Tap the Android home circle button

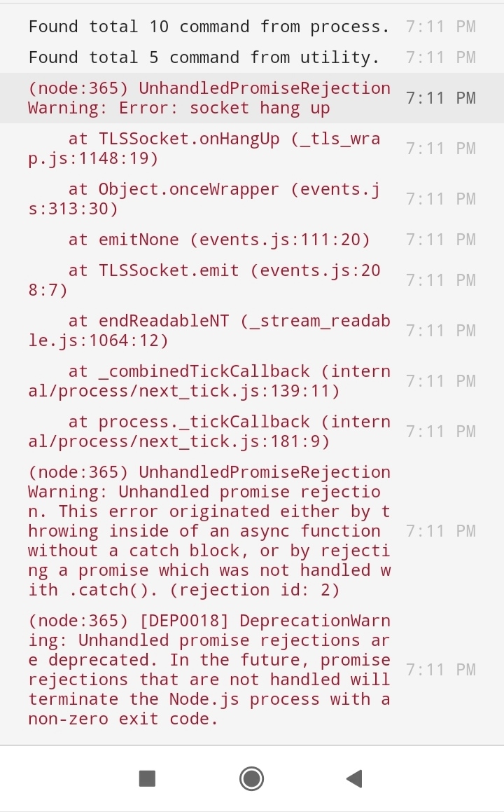(251, 778)
